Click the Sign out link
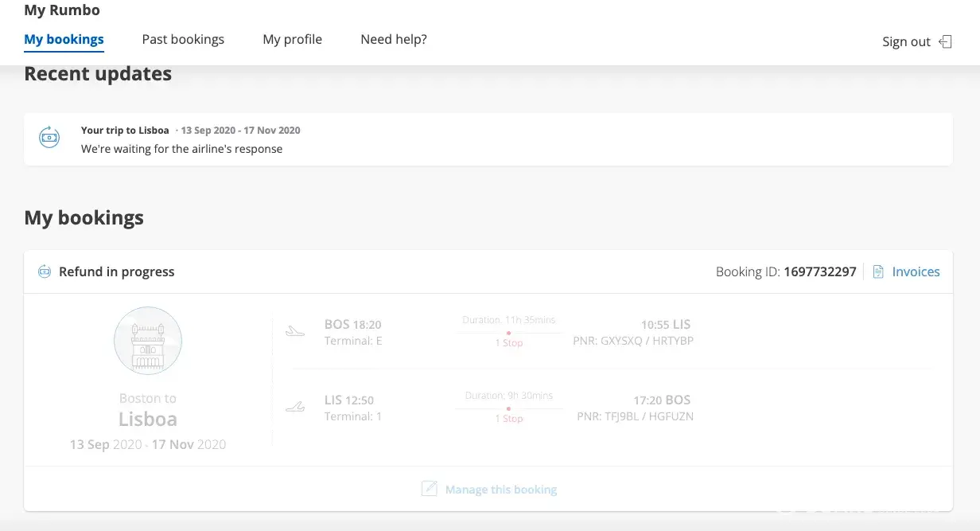 click(906, 42)
